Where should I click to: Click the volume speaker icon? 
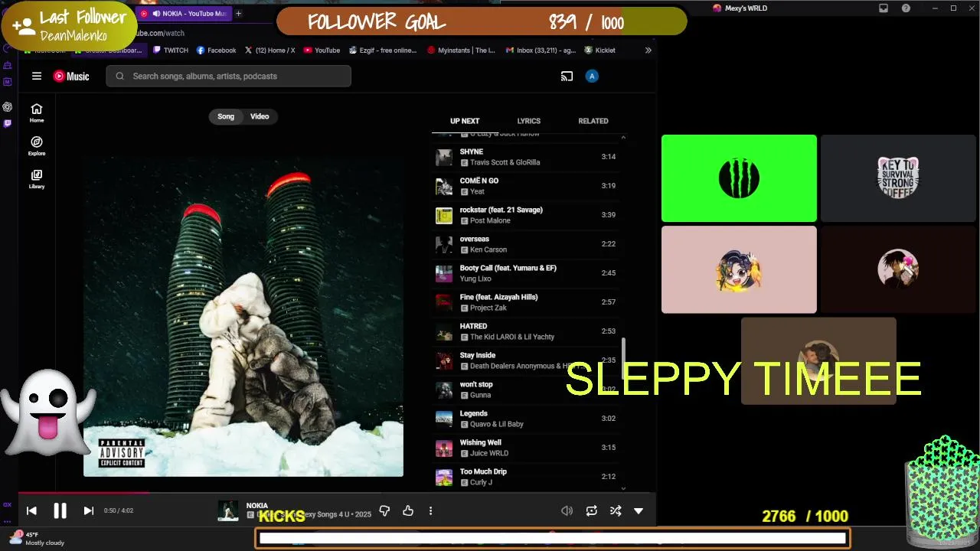567,510
